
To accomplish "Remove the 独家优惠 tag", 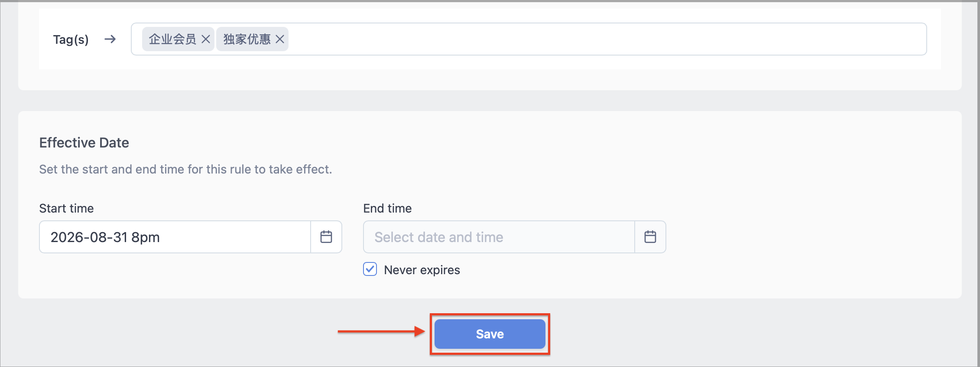I will click(280, 39).
